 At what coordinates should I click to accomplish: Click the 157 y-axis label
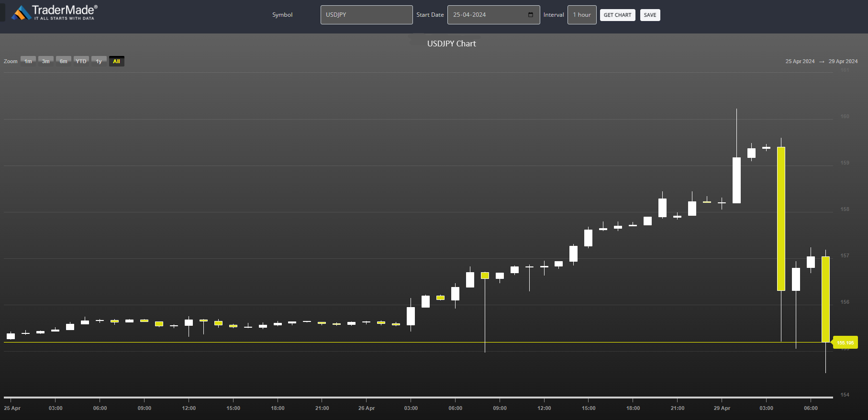click(x=845, y=255)
